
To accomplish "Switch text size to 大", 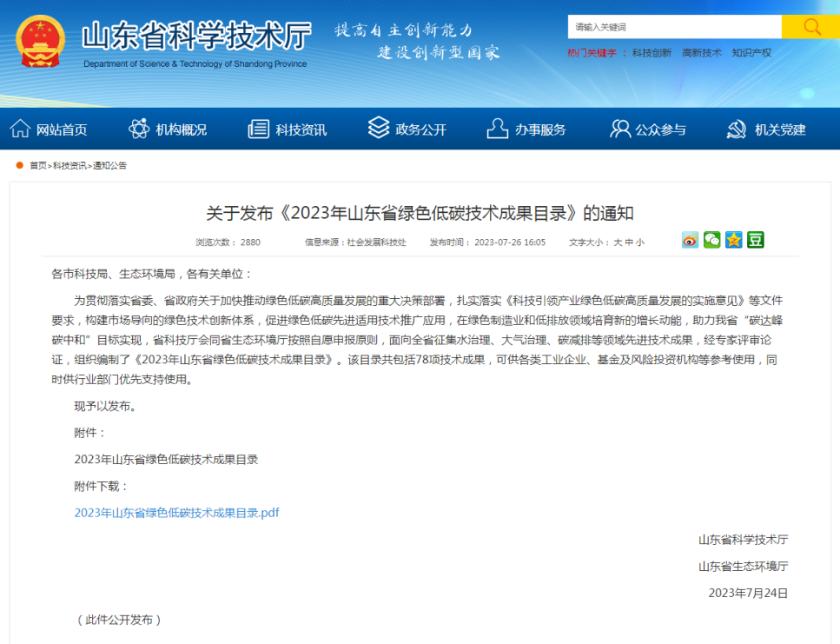I will tap(620, 241).
